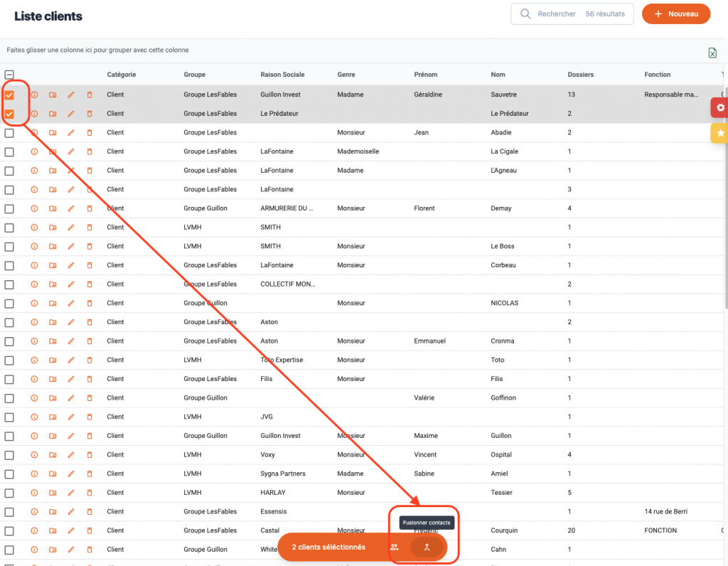Export the client list to Excel
This screenshot has width=728, height=566.
pyautogui.click(x=712, y=53)
